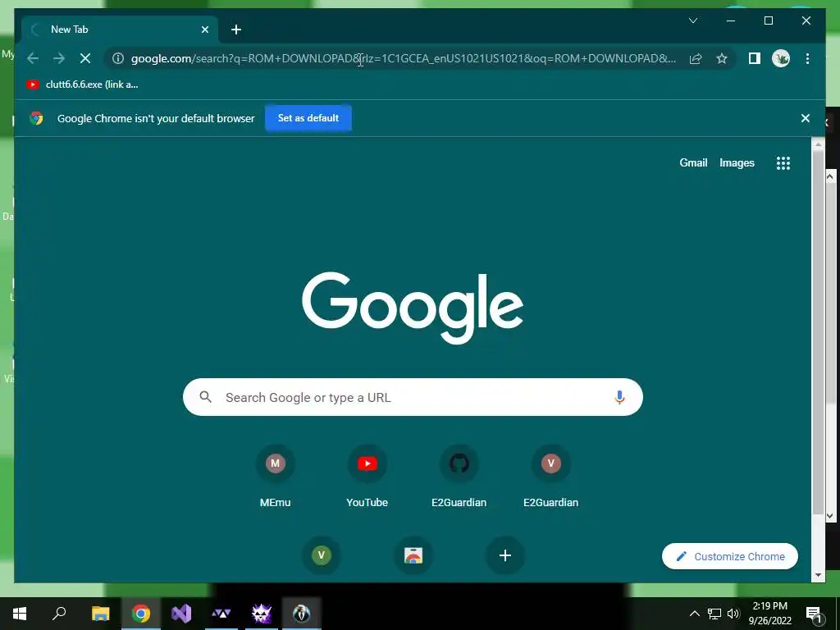Open the network tray icon
The width and height of the screenshot is (840, 630).
(x=714, y=614)
